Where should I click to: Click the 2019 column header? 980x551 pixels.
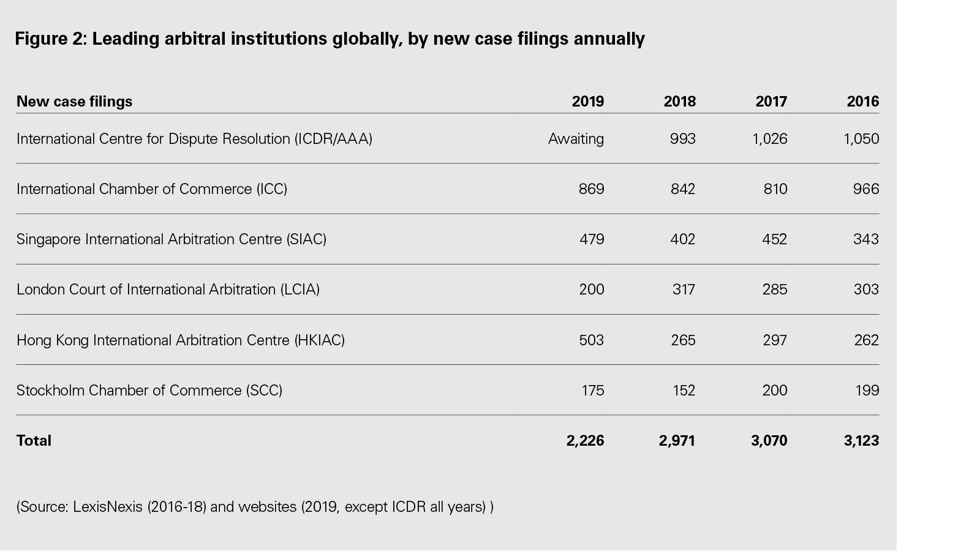(587, 101)
